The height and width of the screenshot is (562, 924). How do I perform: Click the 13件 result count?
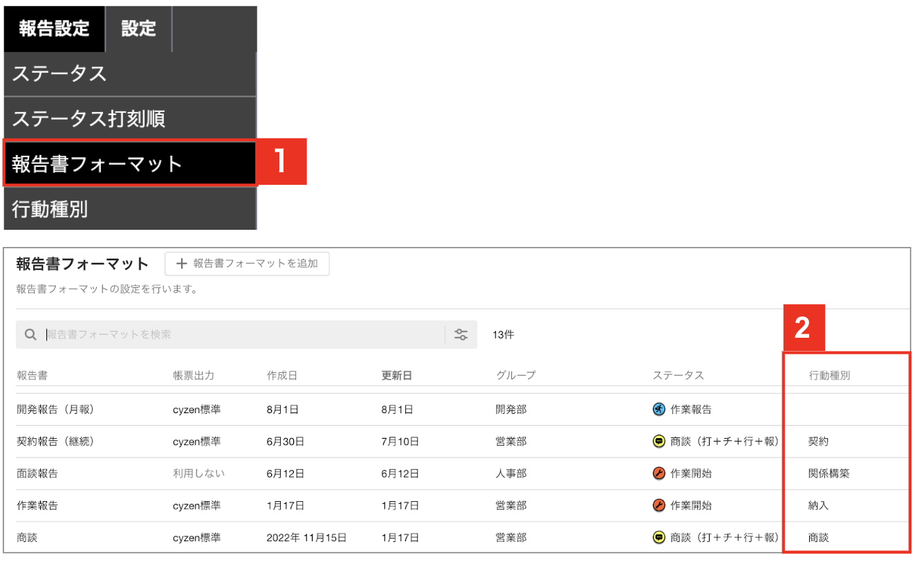click(x=503, y=334)
